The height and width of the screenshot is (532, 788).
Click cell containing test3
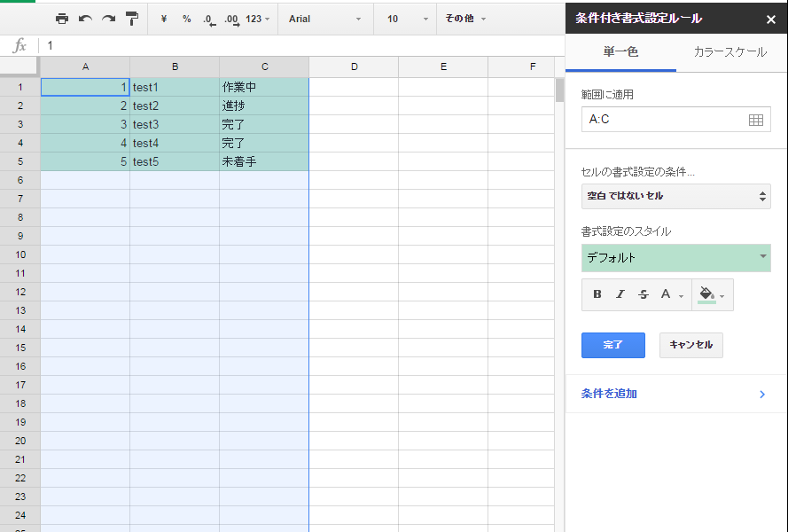(x=175, y=124)
